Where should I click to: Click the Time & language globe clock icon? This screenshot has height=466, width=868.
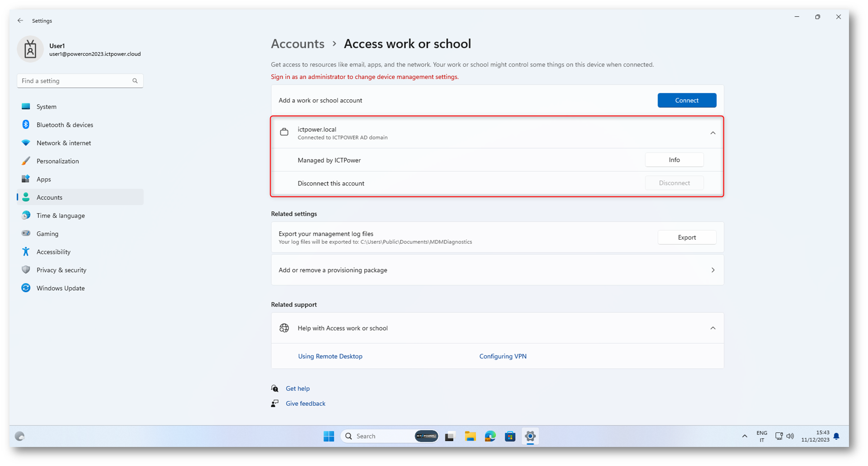[26, 215]
